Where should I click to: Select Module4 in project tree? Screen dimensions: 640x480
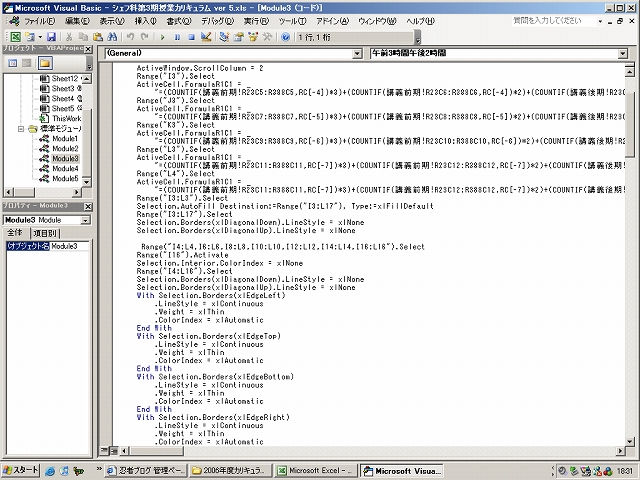65,169
